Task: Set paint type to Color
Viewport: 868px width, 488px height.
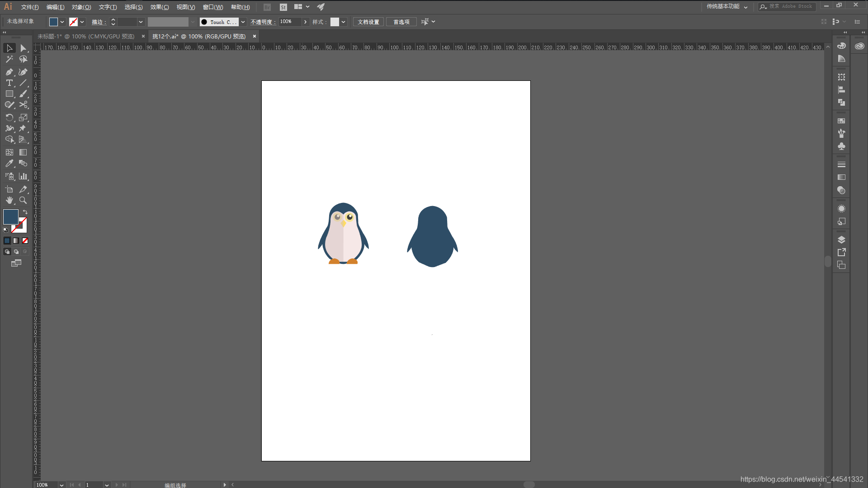Action: click(7, 240)
